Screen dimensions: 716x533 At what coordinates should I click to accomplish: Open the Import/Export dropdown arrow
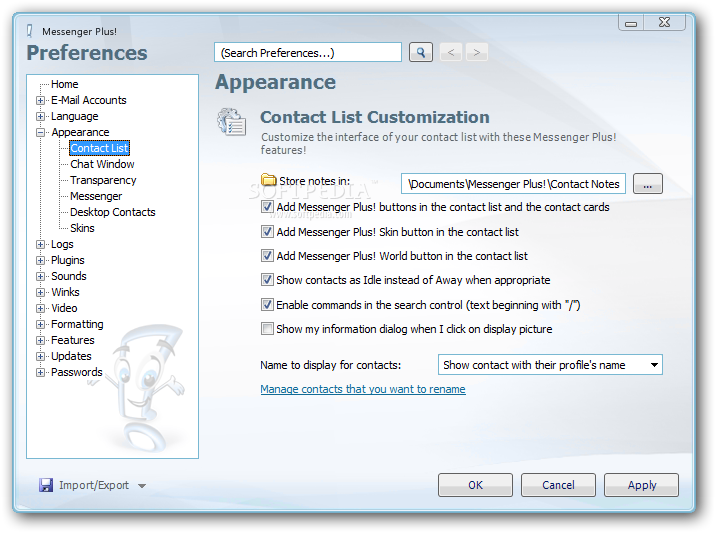(142, 486)
